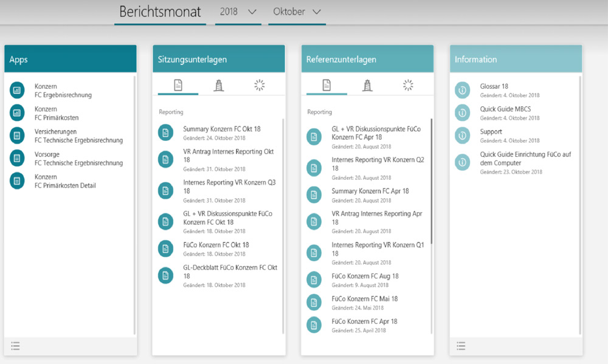Expand the Oktober month dropdown
This screenshot has height=364, width=608.
pyautogui.click(x=297, y=12)
